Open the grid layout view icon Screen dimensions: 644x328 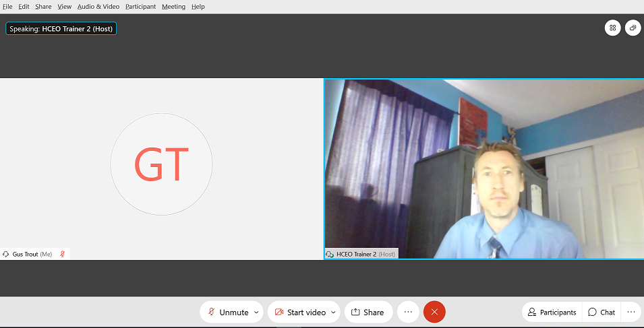(x=612, y=28)
